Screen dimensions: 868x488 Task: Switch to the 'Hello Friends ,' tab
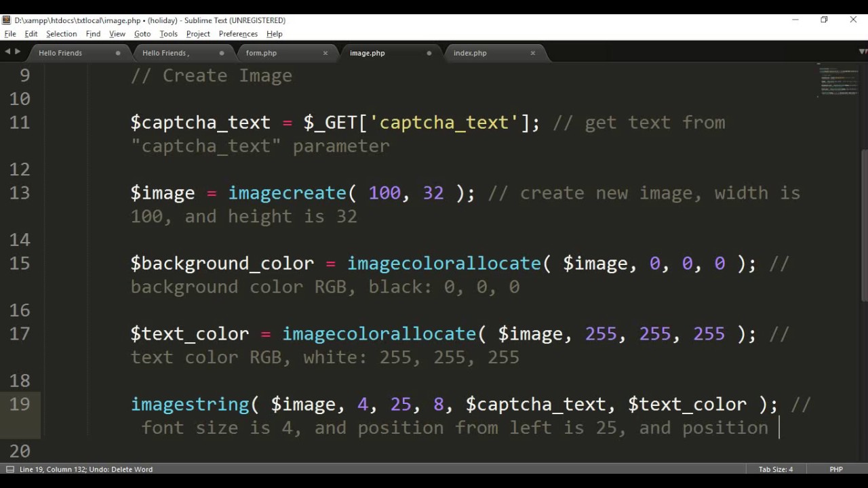pos(165,53)
